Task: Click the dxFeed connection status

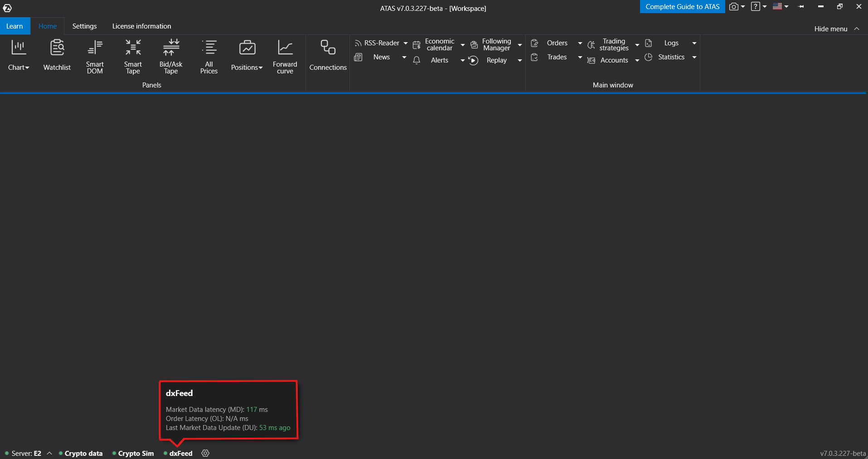Action: (x=178, y=453)
